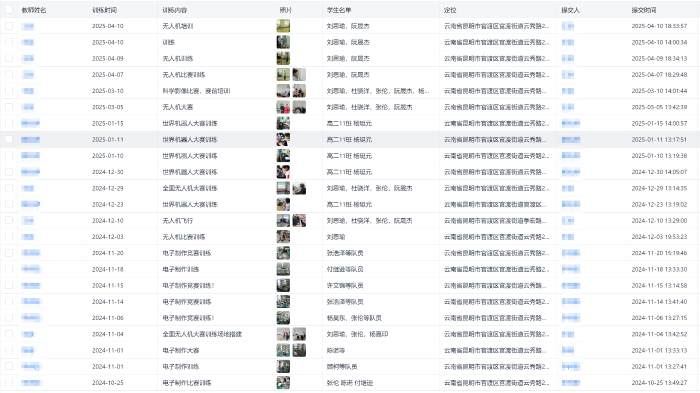View the photo in the 2024-11-06 row
700x393 pixels.
coord(283,318)
